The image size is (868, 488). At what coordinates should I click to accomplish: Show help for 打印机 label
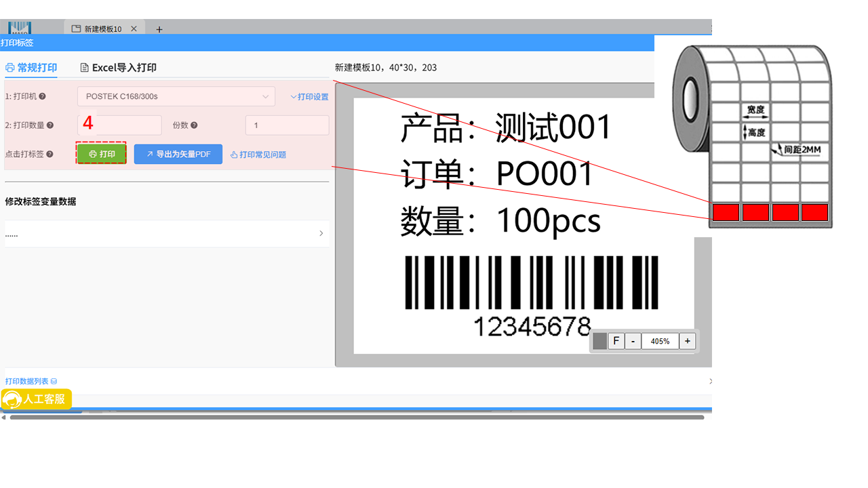(43, 97)
